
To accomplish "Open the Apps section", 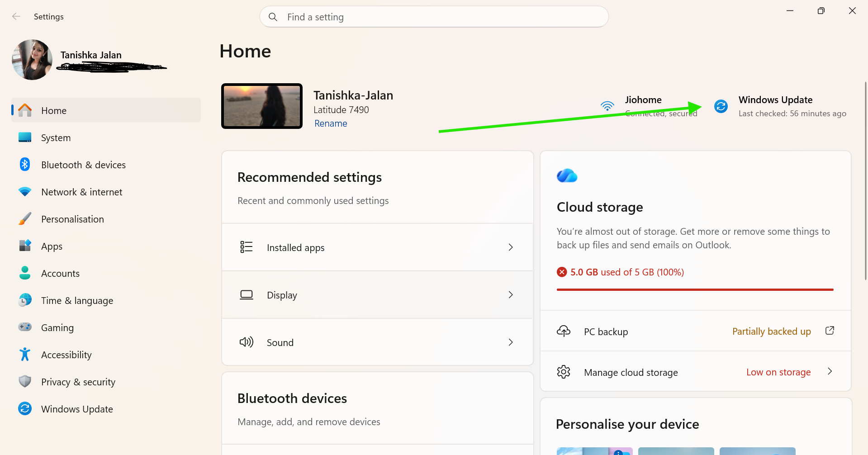I will [106, 246].
